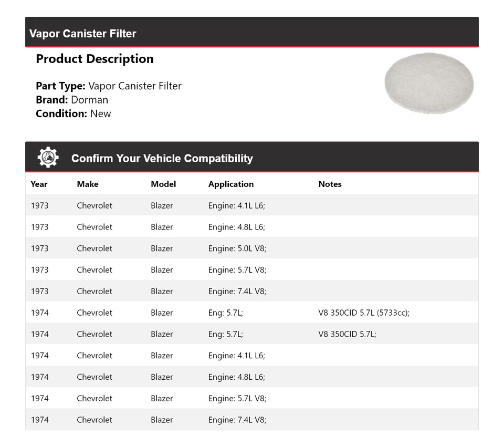Click the gear icon beside Confirm Your Vehicle Compatibility
The width and height of the screenshot is (504, 447).
coord(48,157)
